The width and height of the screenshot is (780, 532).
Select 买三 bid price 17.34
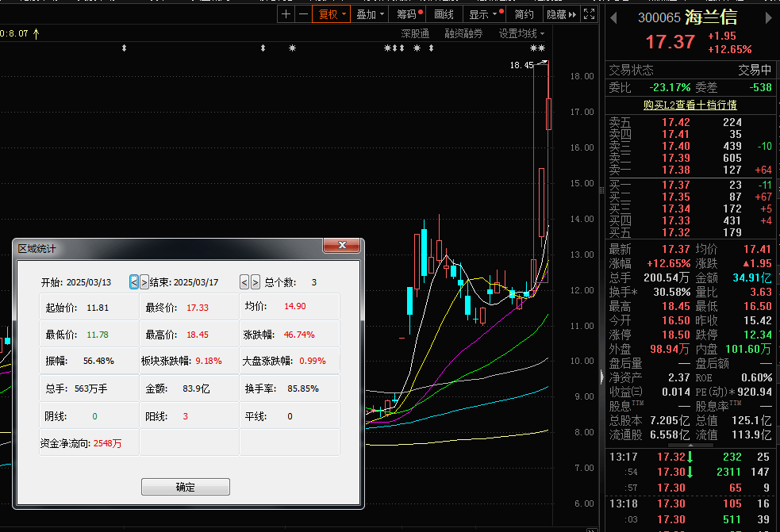click(675, 209)
